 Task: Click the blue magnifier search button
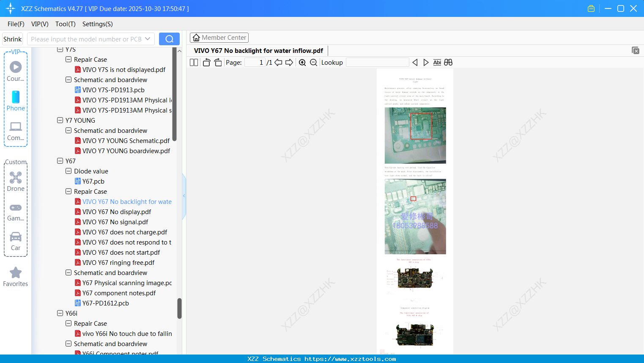point(169,39)
